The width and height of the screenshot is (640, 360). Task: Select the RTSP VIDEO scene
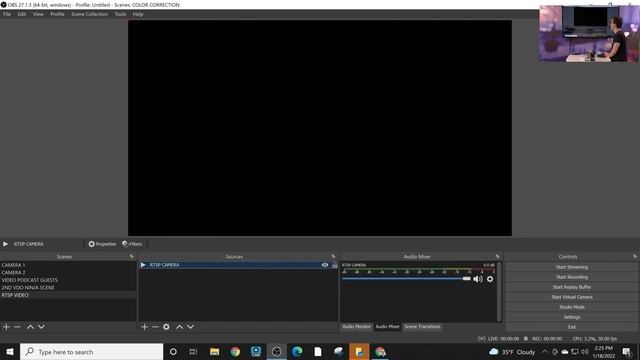coord(68,295)
